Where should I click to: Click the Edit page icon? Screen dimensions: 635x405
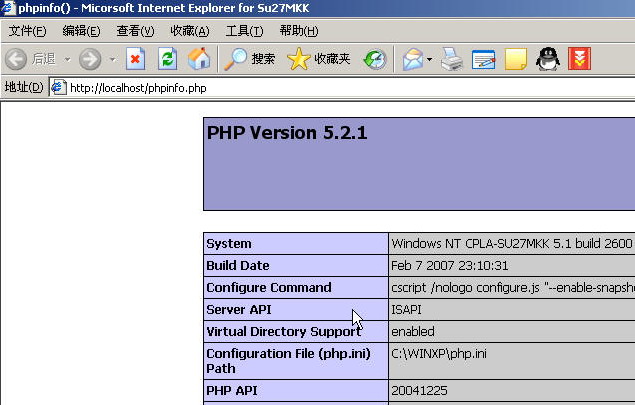coord(484,59)
